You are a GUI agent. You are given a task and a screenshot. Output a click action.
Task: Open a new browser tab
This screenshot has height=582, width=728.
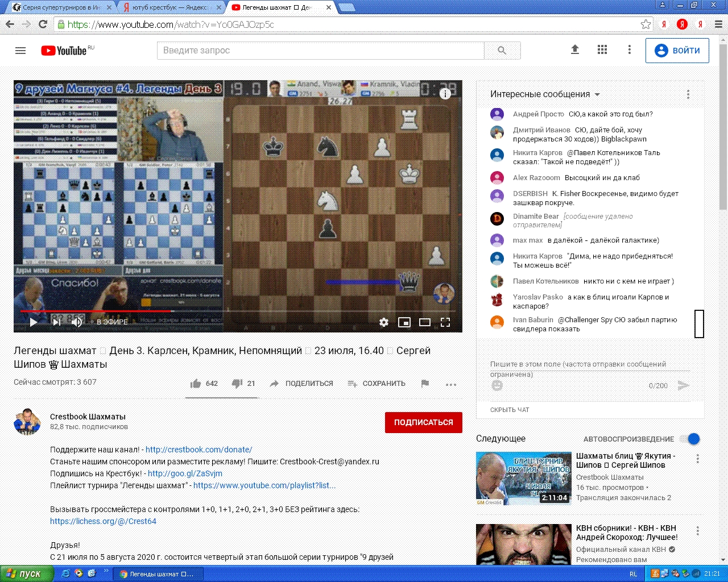(x=346, y=7)
